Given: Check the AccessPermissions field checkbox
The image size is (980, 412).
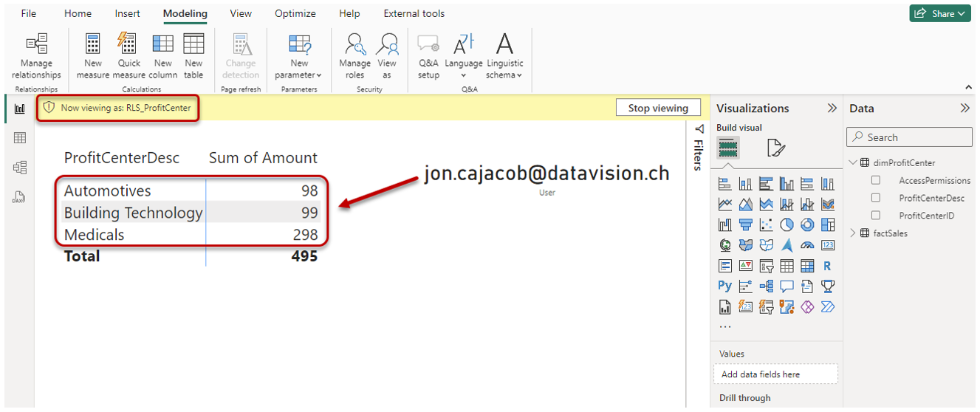Looking at the screenshot, I should click(x=876, y=180).
